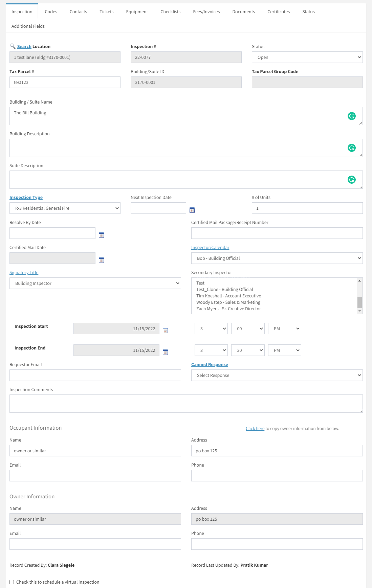Click the Search location link
The image size is (372, 588).
[x=24, y=46]
